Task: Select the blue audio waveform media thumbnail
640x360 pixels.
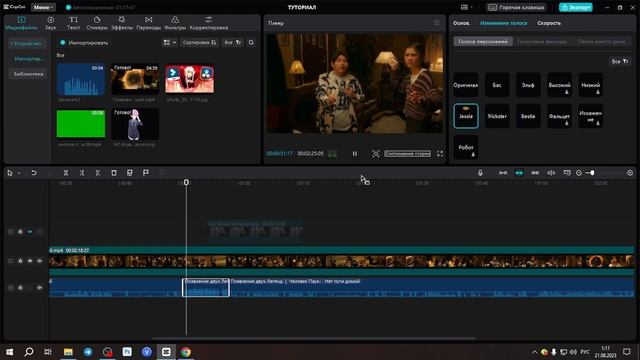Action: click(81, 79)
